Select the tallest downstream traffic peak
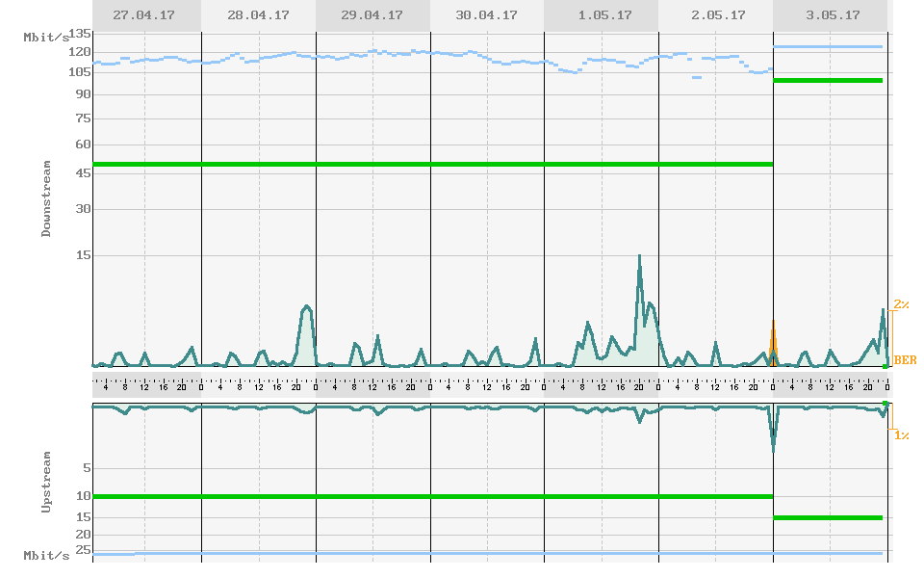The image size is (924, 578). pos(639,258)
